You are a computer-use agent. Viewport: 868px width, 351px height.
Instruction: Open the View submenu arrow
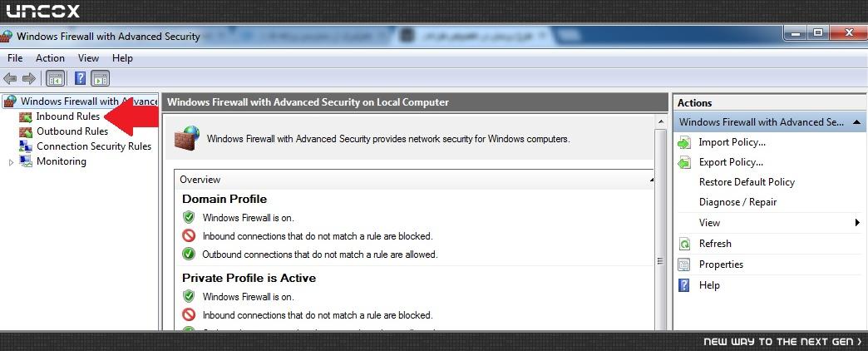click(x=857, y=223)
